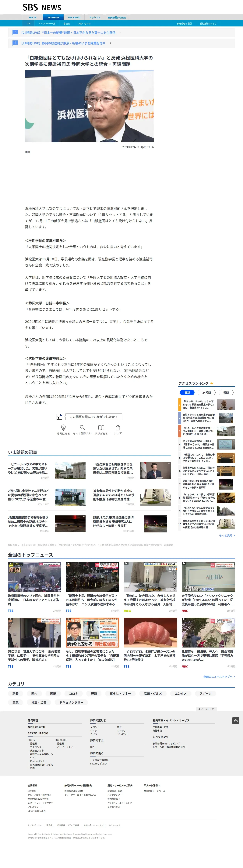Click the シェア share icon
243x868 pixels.
tap(118, 427)
